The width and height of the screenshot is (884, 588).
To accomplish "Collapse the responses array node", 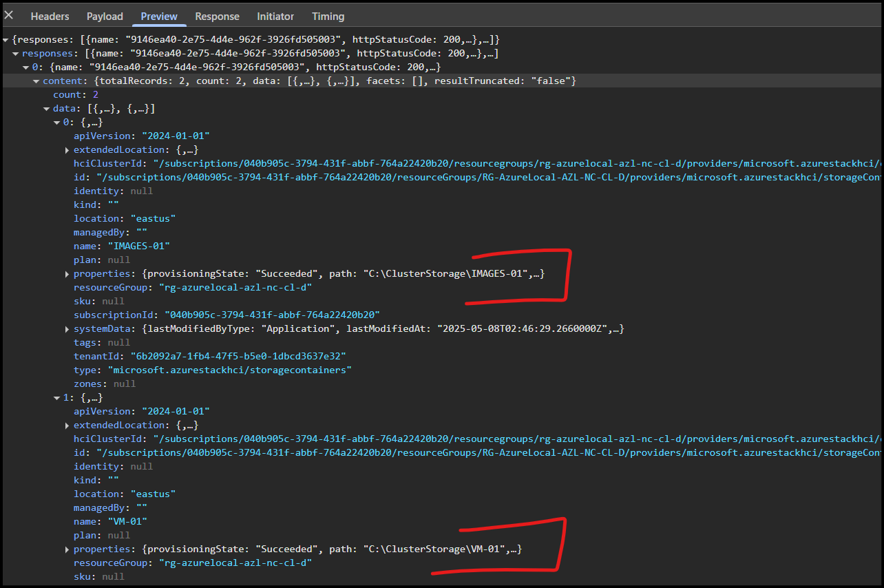I will [16, 54].
